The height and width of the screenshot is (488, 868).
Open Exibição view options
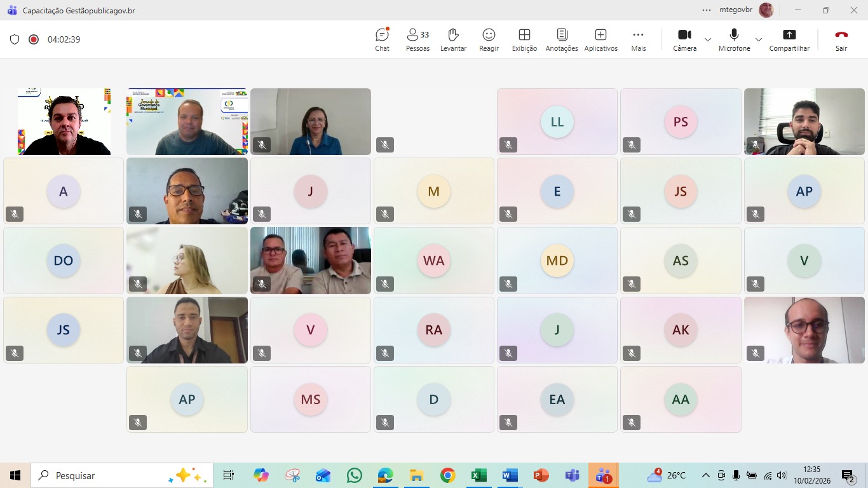point(524,39)
